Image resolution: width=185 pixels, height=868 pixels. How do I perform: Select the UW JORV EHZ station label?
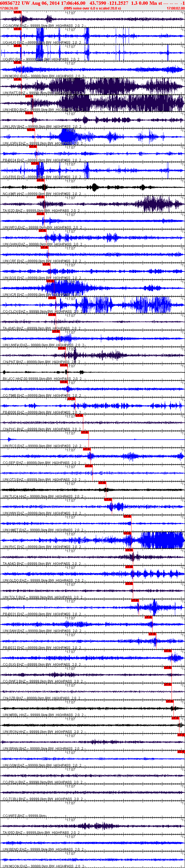[x=42, y=143]
